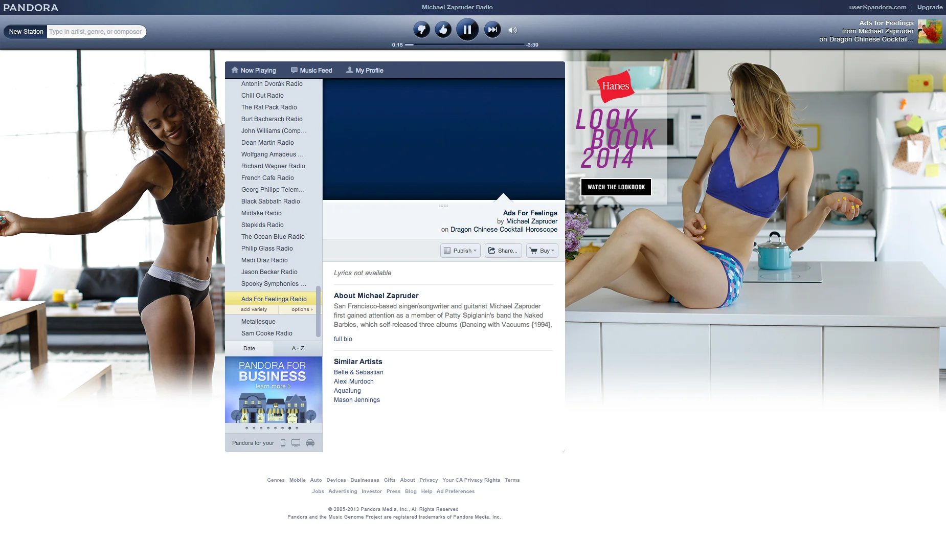Viewport: 946px width, 560px height.
Task: Select Philip Glass Radio station
Action: click(x=267, y=249)
